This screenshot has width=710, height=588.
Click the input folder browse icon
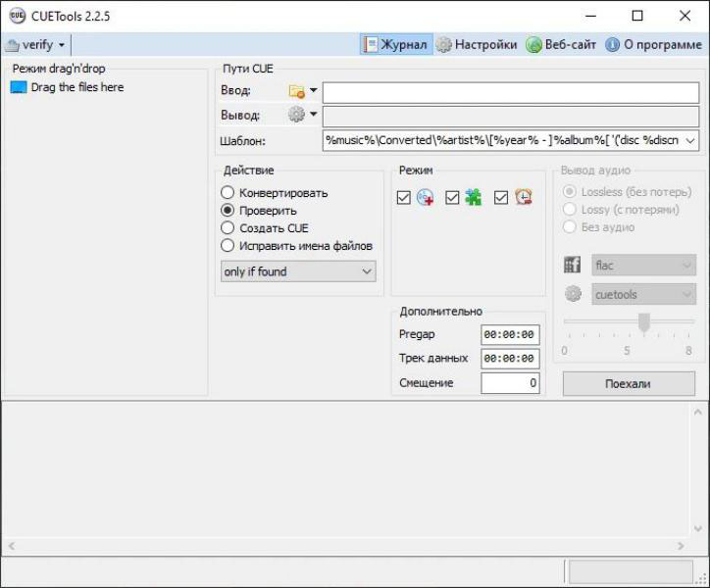click(296, 91)
